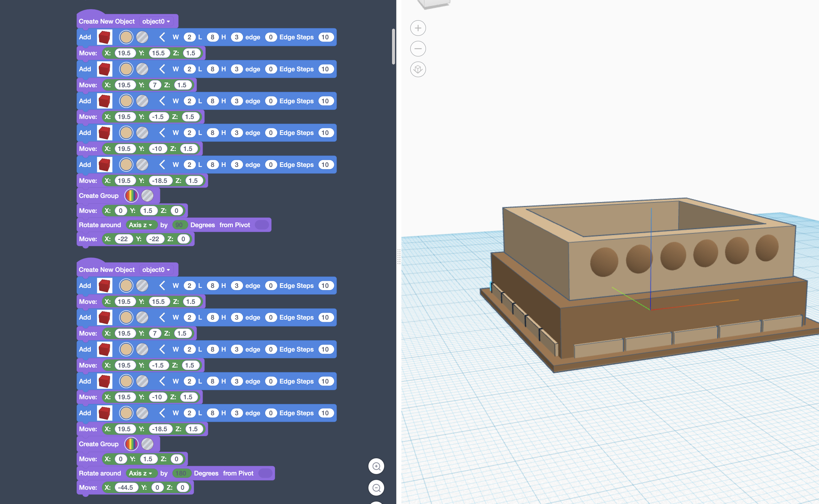Collapse the first Add block using its chevron
819x504 pixels.
coord(162,37)
